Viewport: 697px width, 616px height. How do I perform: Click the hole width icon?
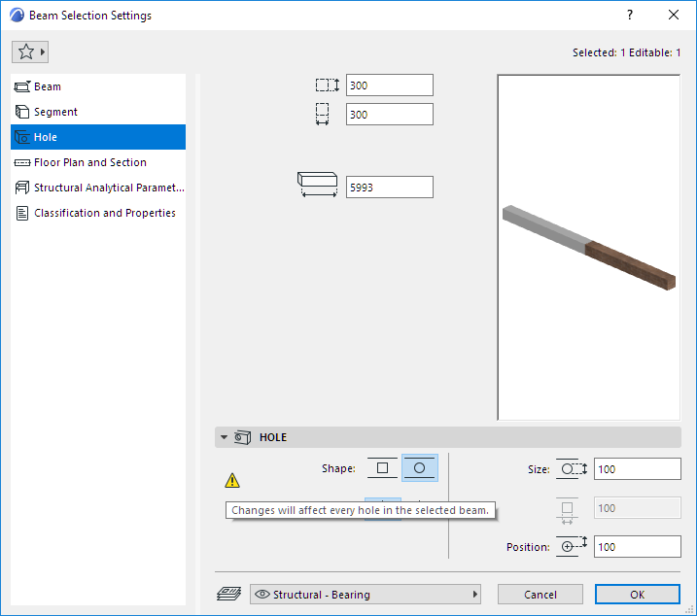[x=567, y=511]
